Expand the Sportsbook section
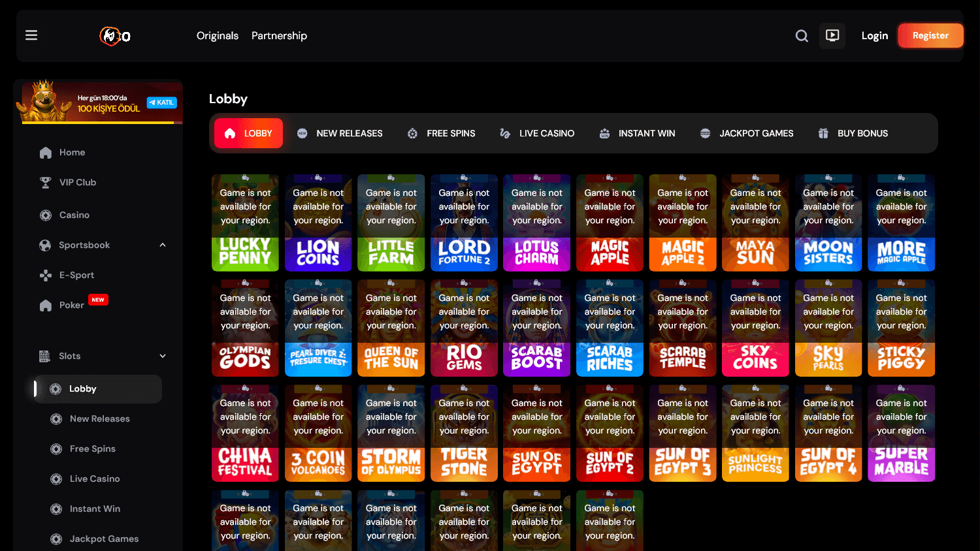 pyautogui.click(x=163, y=245)
